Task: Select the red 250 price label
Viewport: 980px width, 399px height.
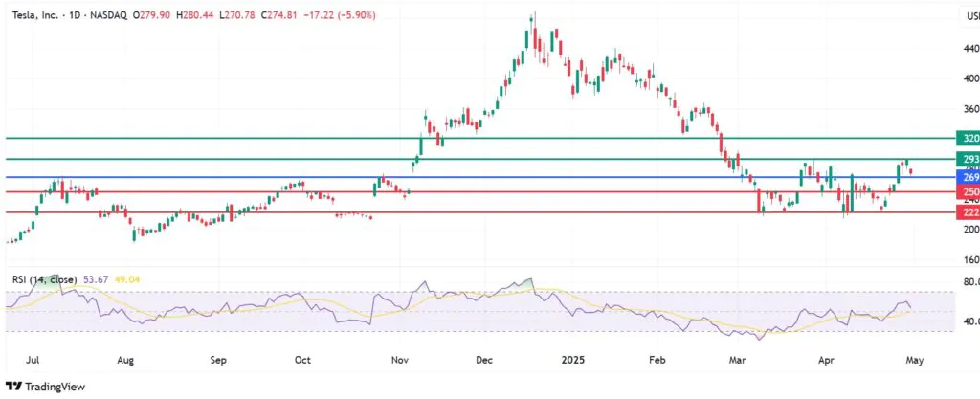Action: pos(968,191)
